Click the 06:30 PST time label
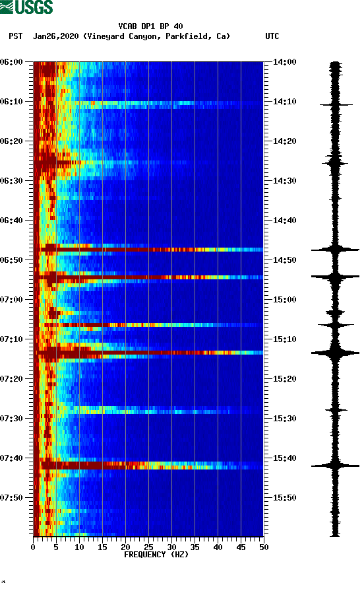Viewport: 364px width, 589px height. (x=12, y=181)
